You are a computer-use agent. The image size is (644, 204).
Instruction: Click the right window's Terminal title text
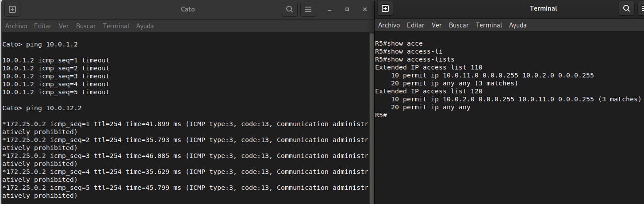click(x=544, y=8)
